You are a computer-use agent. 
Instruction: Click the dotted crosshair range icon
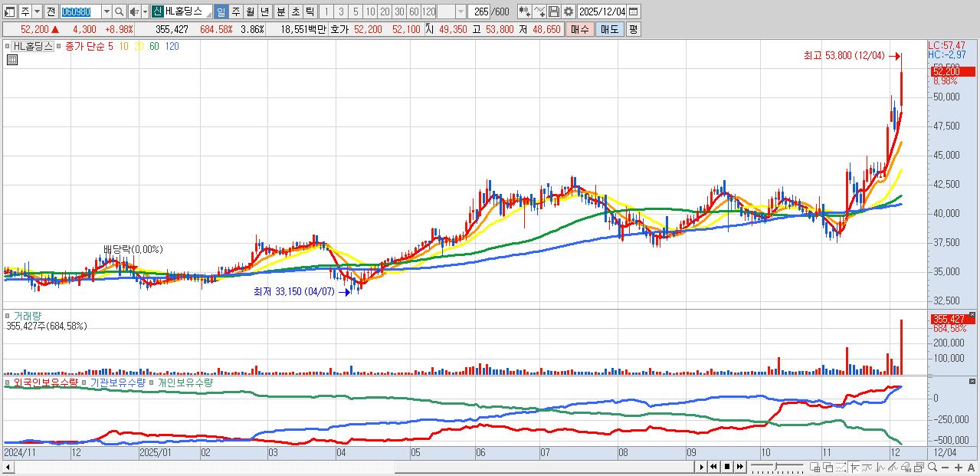(841, 467)
